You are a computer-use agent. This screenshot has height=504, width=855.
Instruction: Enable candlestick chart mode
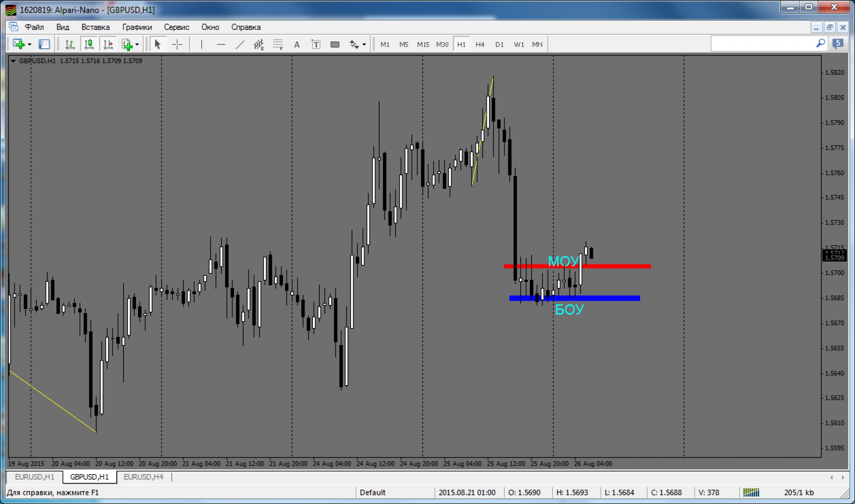pos(89,44)
